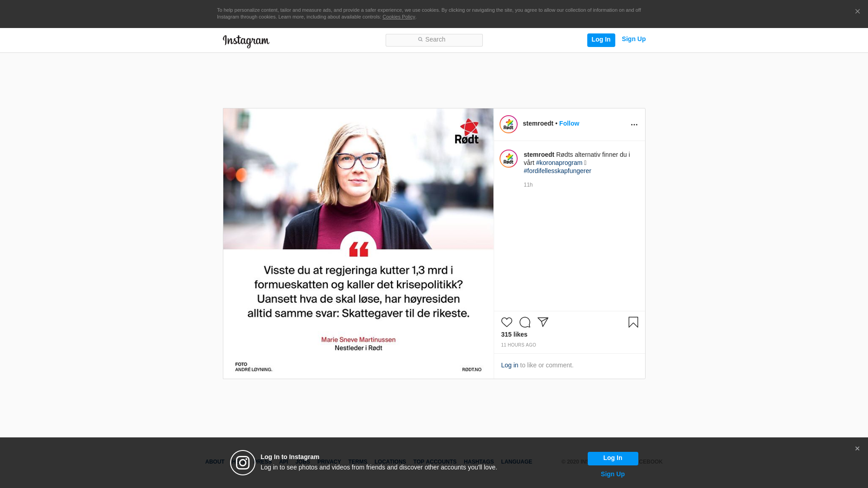The width and height of the screenshot is (868, 488).
Task: Click the heart like icon
Action: click(506, 322)
